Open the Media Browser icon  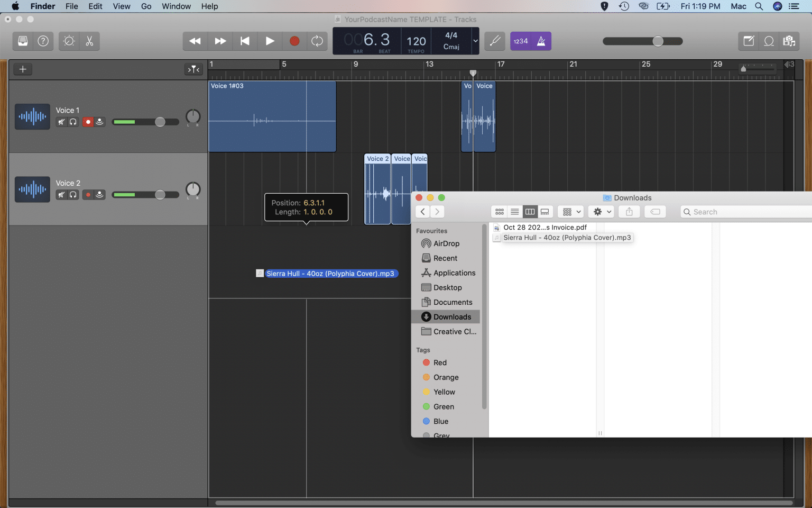coord(789,41)
